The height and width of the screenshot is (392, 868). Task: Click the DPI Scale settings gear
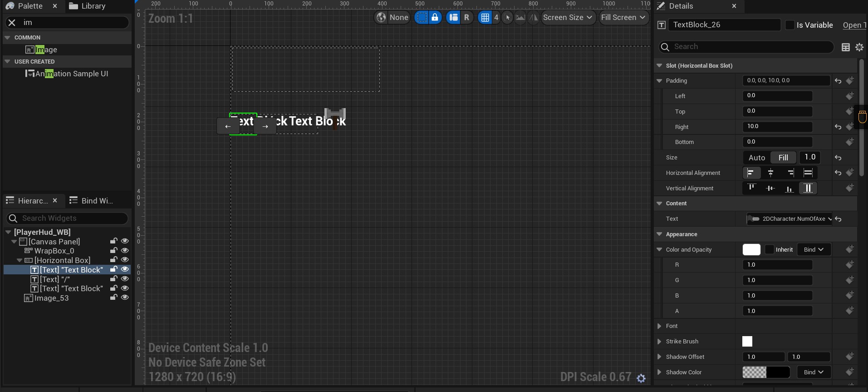point(641,378)
